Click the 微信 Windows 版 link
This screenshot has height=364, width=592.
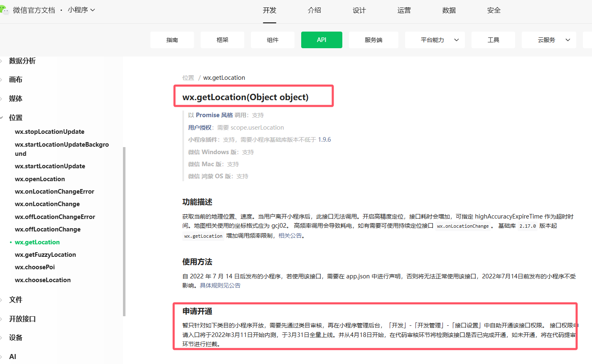click(213, 152)
